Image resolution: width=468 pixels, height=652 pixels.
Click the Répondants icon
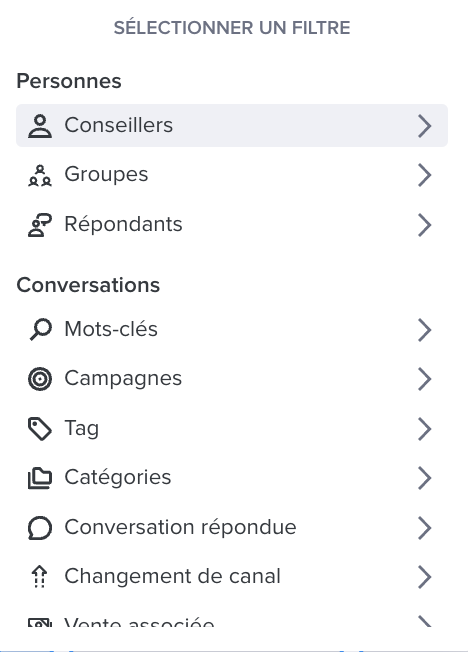40,225
